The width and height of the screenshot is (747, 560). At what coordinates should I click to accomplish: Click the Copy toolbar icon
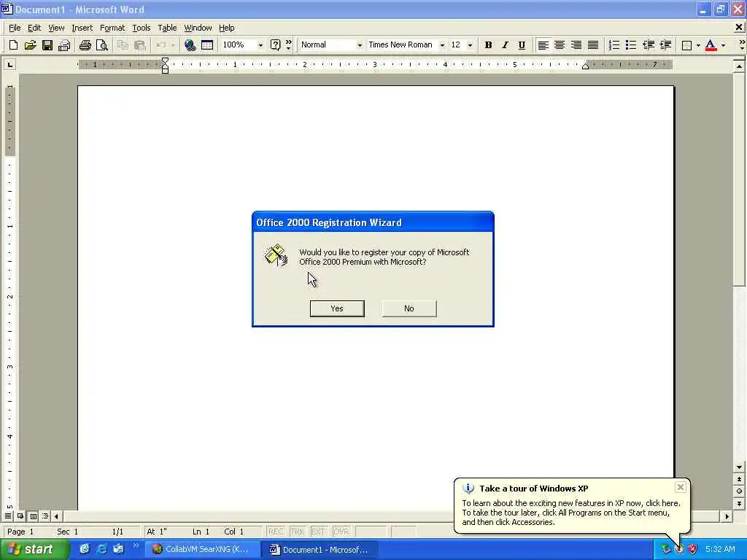tap(123, 45)
